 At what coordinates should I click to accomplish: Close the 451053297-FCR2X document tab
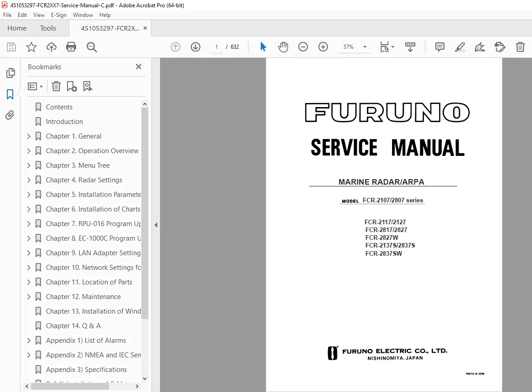tap(145, 28)
